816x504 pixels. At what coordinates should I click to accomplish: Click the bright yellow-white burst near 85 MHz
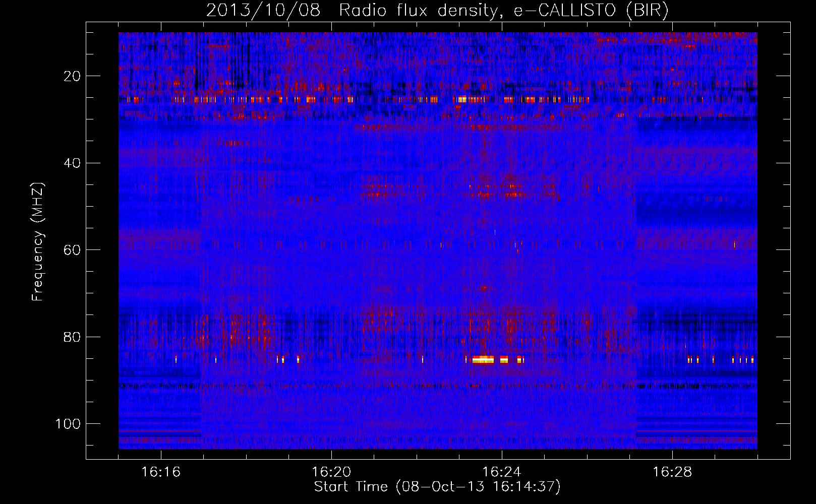pyautogui.click(x=483, y=359)
